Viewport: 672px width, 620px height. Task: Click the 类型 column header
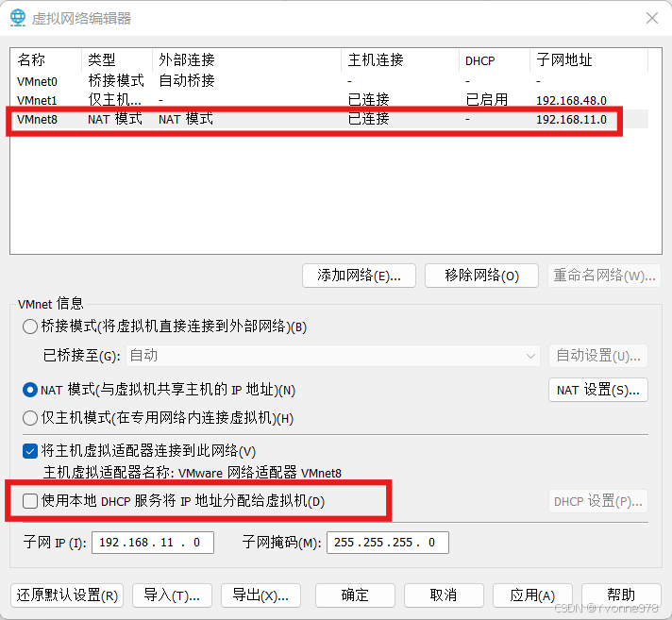(x=117, y=60)
